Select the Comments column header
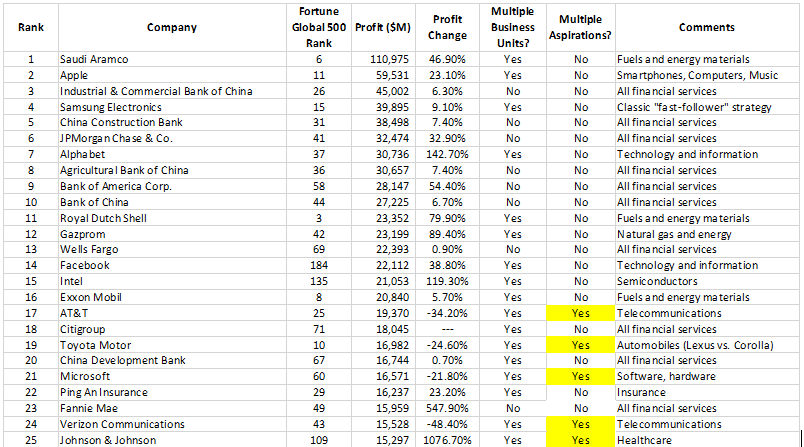This screenshot has width=804, height=447. 707,28
